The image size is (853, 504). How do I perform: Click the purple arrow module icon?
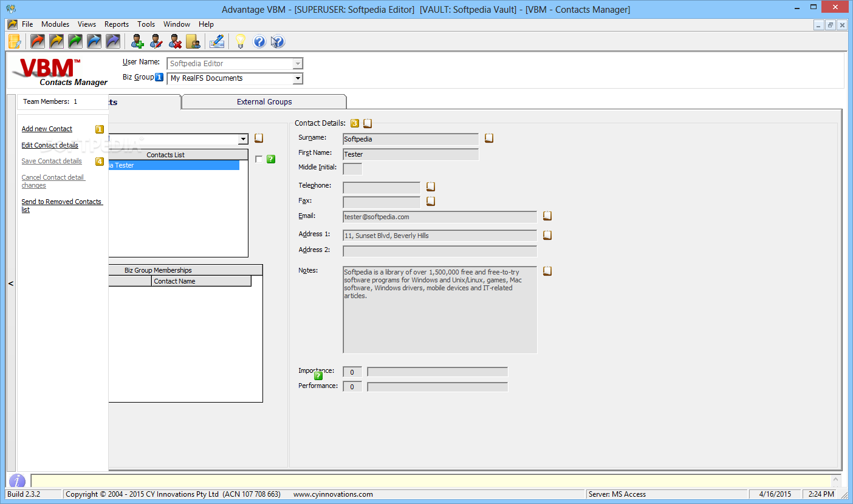point(113,41)
